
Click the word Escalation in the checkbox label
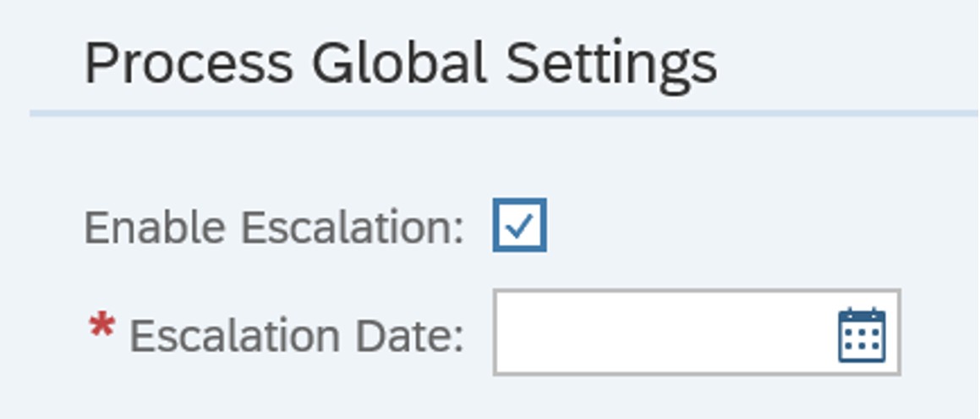pos(353,227)
